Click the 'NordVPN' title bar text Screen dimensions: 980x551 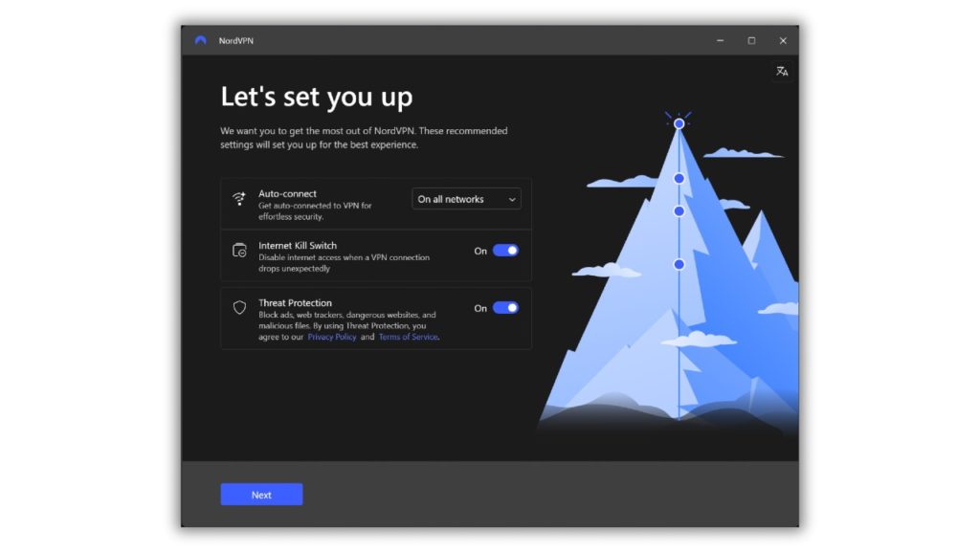click(235, 40)
